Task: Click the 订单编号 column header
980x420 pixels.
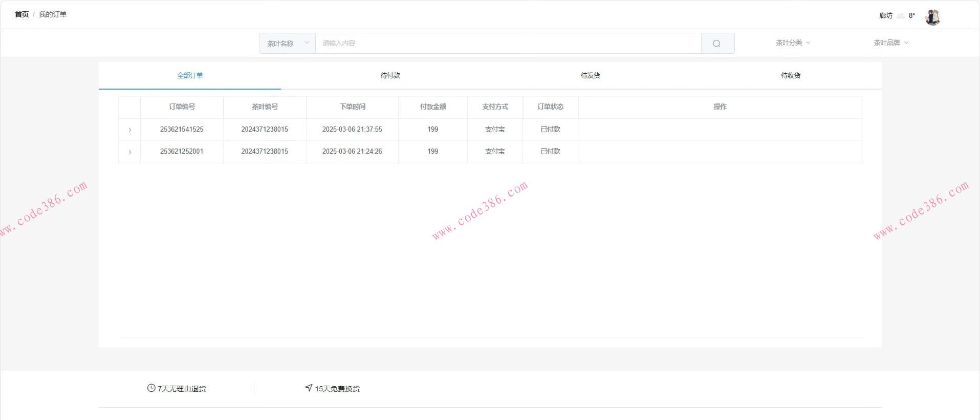Action: [182, 107]
